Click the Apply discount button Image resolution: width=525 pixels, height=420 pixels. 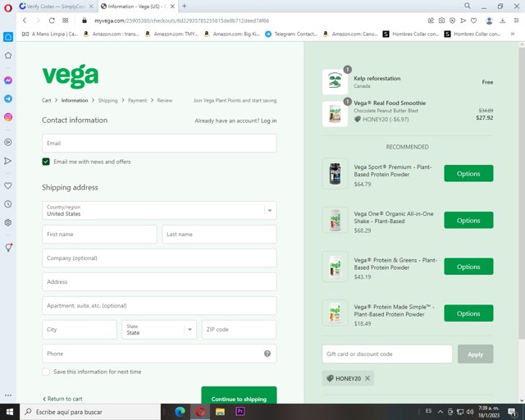(475, 354)
